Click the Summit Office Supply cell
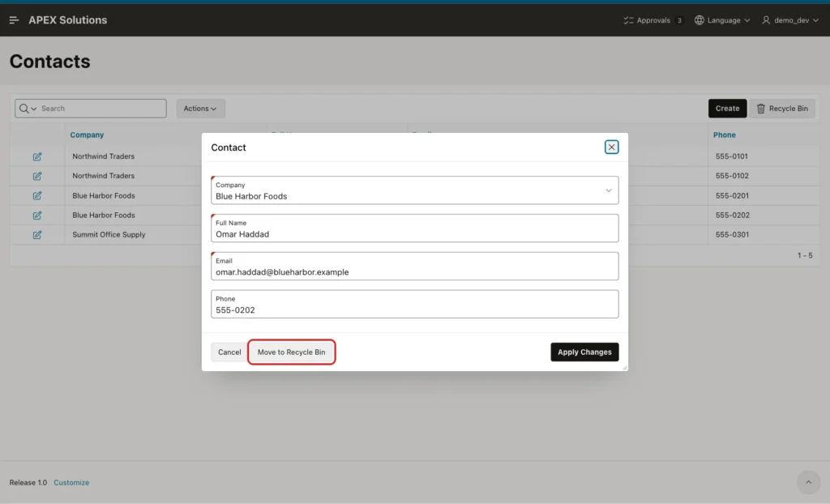830x504 pixels. pos(109,234)
